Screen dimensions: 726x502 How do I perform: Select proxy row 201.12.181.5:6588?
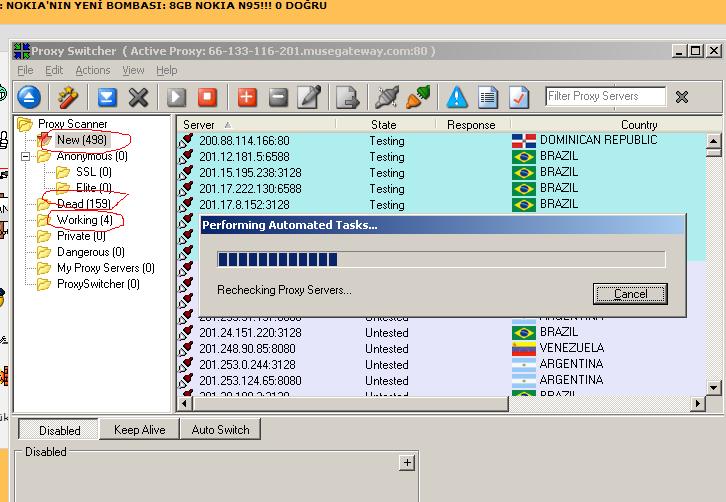[442, 157]
